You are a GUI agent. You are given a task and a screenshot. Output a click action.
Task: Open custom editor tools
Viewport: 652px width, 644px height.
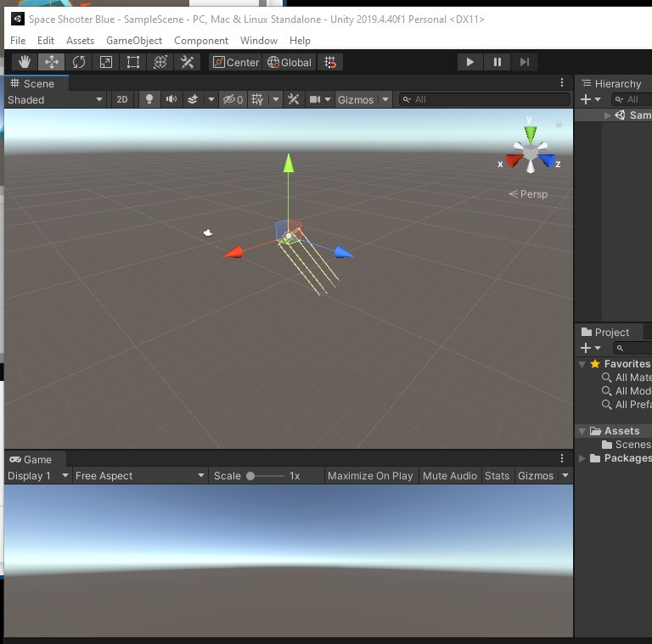click(187, 62)
